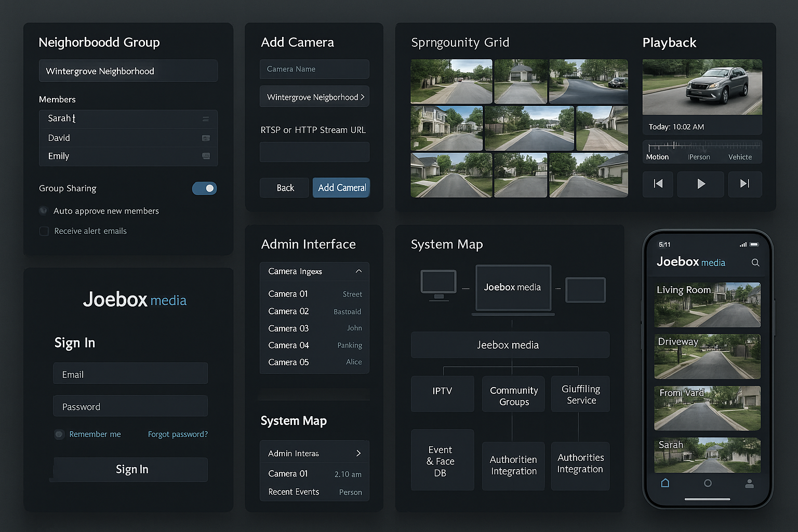Enable Auto approve new members

click(x=43, y=210)
